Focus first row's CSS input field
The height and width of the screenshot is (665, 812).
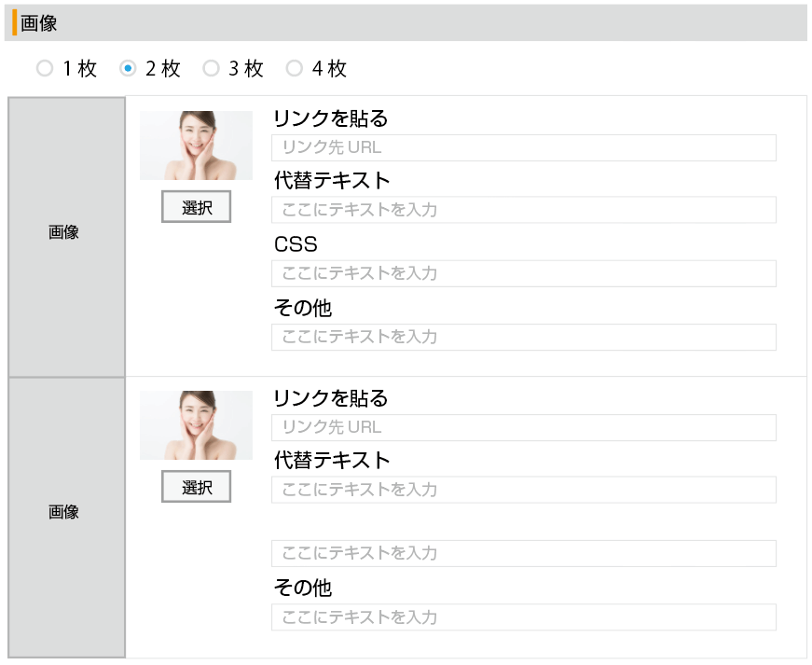tap(524, 273)
